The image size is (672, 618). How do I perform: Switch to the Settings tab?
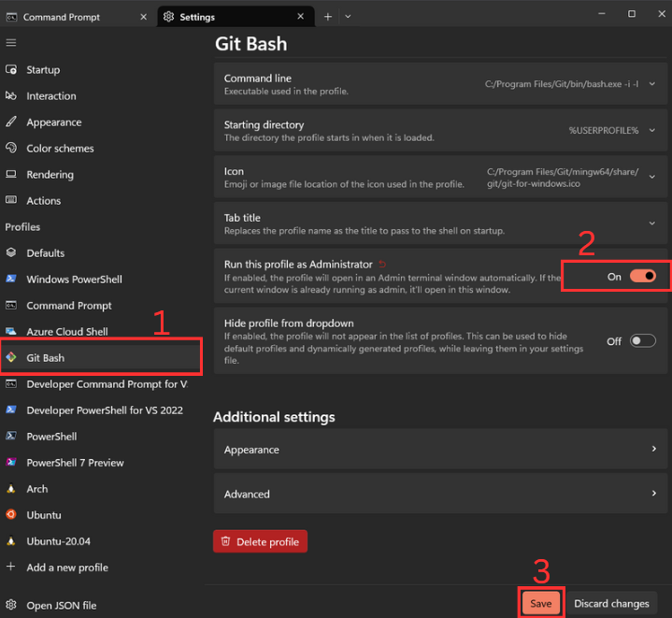point(236,17)
